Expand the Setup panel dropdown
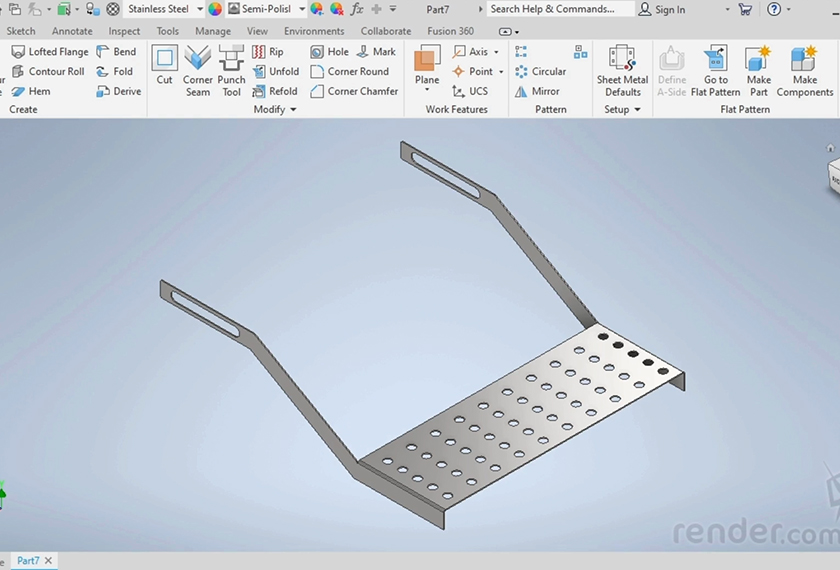This screenshot has width=840, height=570. point(637,110)
